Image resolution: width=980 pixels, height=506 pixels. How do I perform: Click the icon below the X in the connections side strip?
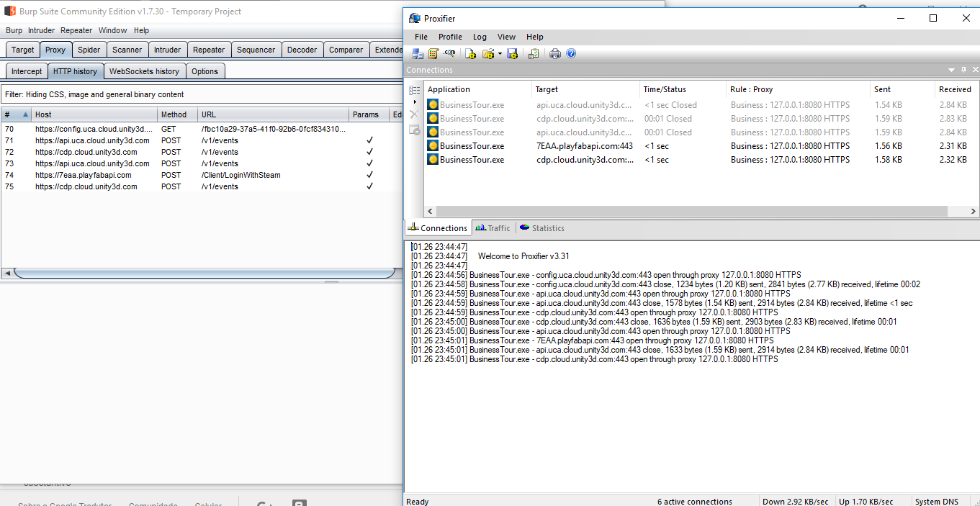[414, 130]
